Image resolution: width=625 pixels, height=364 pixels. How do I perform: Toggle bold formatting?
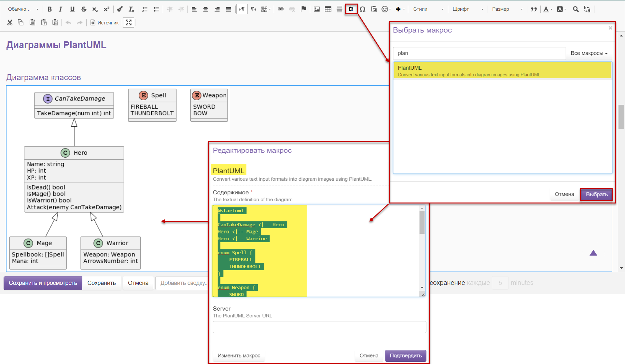tap(49, 9)
